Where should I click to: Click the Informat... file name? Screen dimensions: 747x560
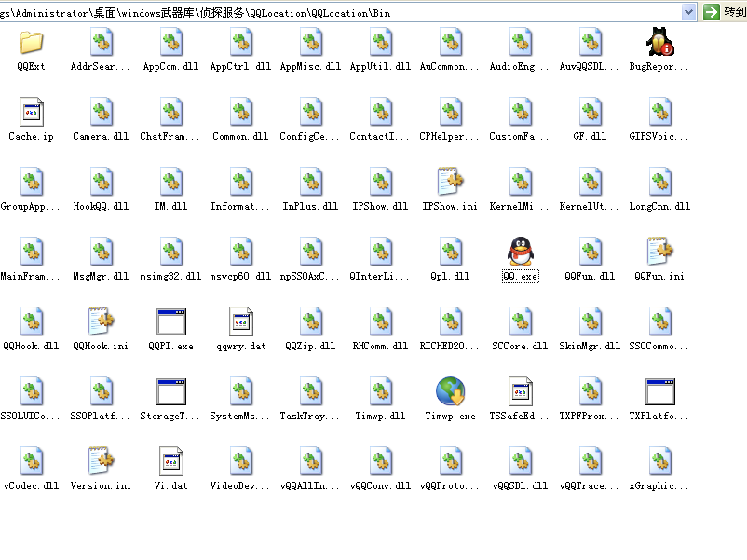point(239,206)
